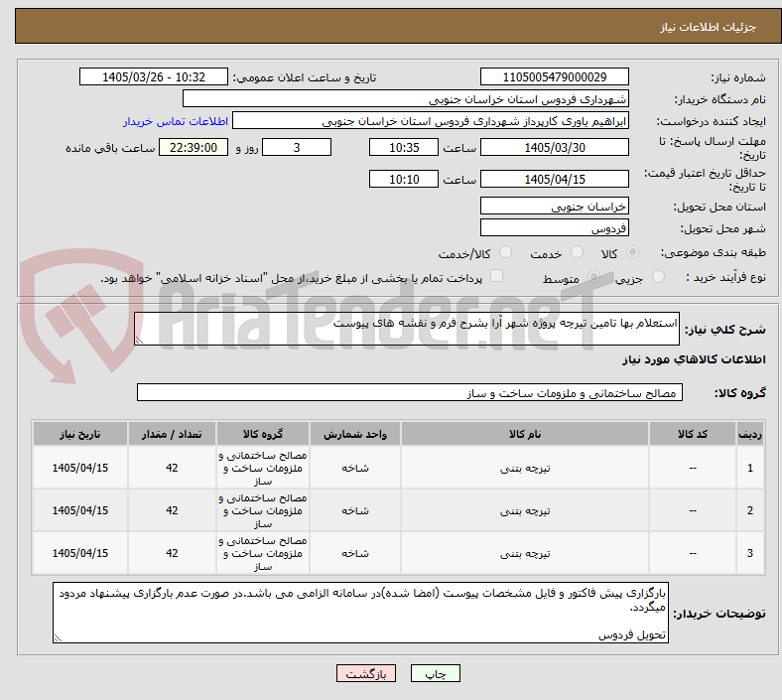Viewport: 782px width, 700px height.
Task: Click the need number field 1105005479000029
Action: pyautogui.click(x=554, y=76)
